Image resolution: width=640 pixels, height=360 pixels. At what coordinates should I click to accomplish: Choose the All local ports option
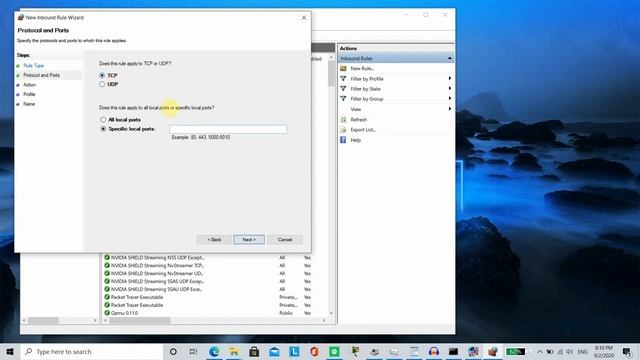click(103, 120)
